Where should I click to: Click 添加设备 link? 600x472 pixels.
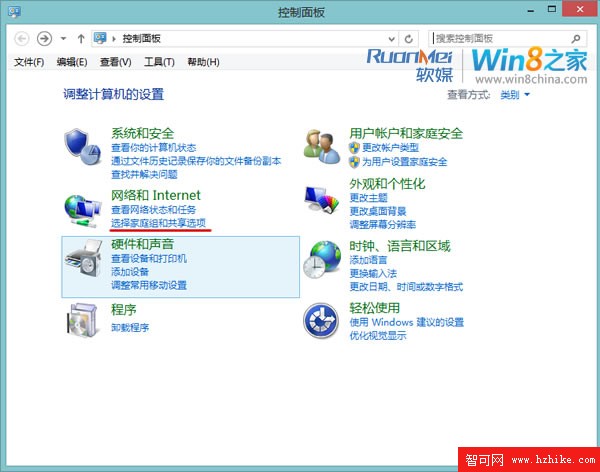pyautogui.click(x=130, y=272)
